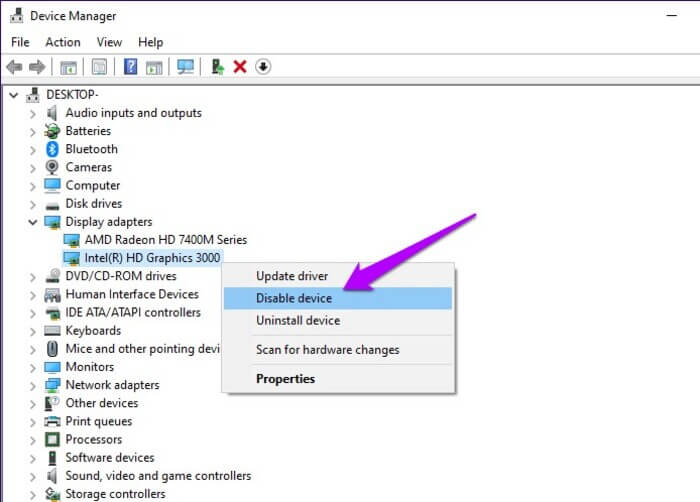Click the Scan for hardware changes monitor icon
700x502 pixels.
[x=185, y=67]
